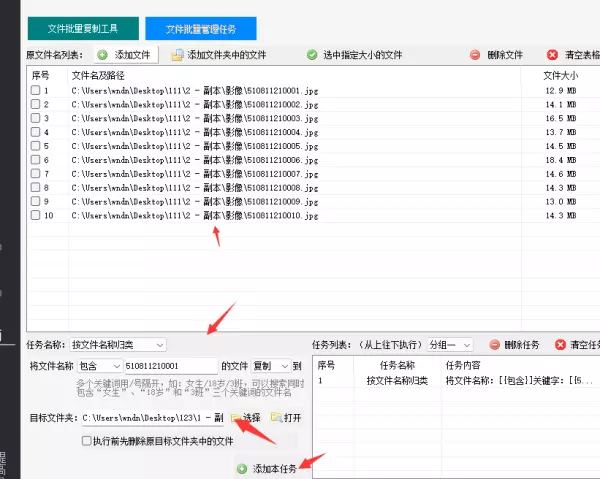Select file path ending 510811210010.jpg
Viewport: 600px width, 479px height.
click(x=195, y=215)
